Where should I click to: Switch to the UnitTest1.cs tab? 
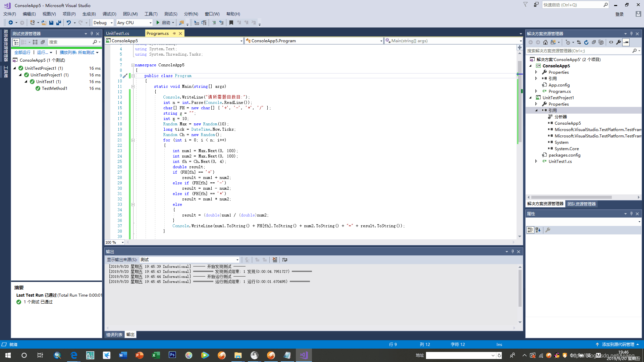pos(118,34)
